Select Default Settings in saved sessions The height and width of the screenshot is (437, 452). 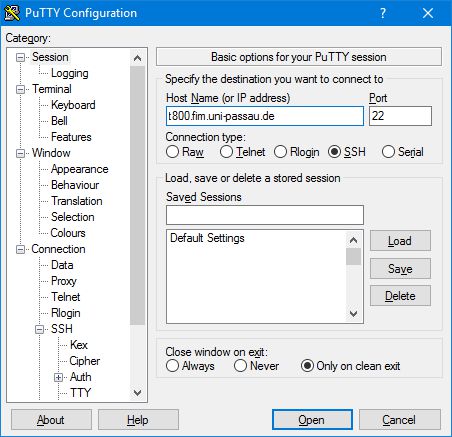pos(207,238)
